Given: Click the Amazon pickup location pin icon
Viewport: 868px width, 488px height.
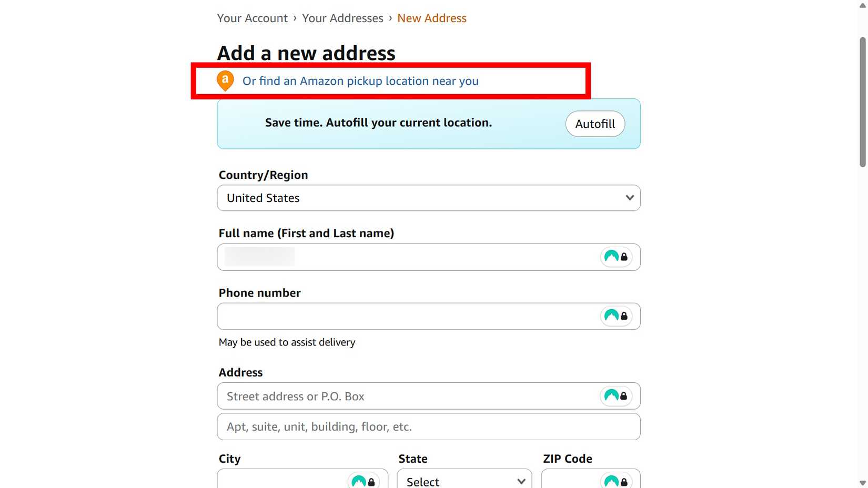Looking at the screenshot, I should click(225, 80).
